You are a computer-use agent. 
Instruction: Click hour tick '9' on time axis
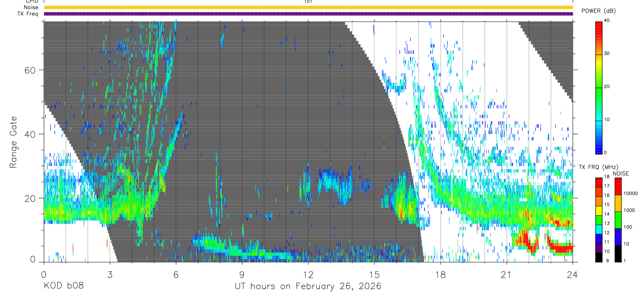[242, 274]
